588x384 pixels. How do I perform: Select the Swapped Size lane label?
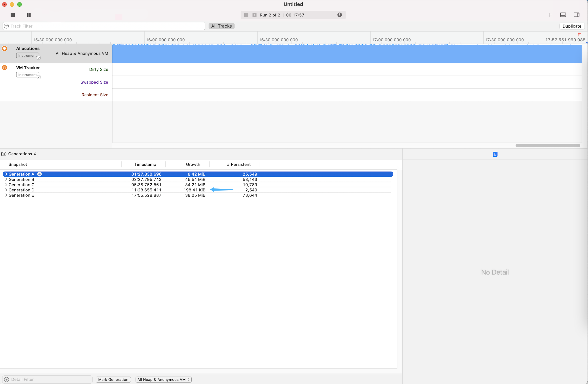[x=94, y=82]
